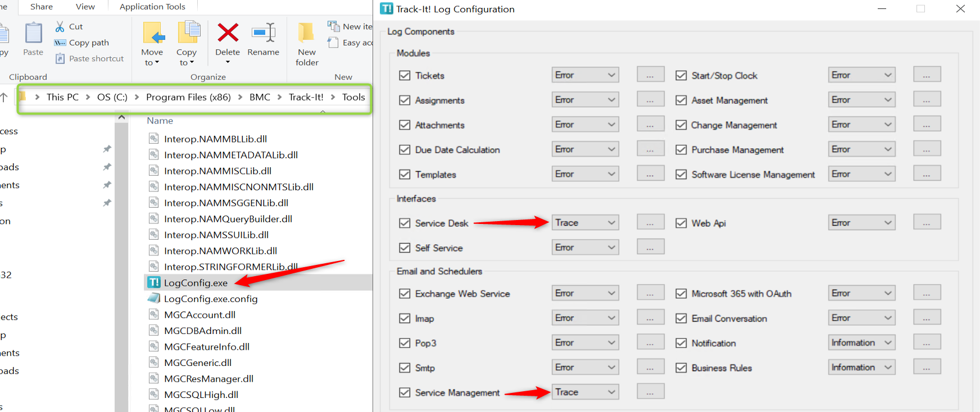This screenshot has width=980, height=412.
Task: Uncheck the Service Management checkbox
Action: coord(405,392)
